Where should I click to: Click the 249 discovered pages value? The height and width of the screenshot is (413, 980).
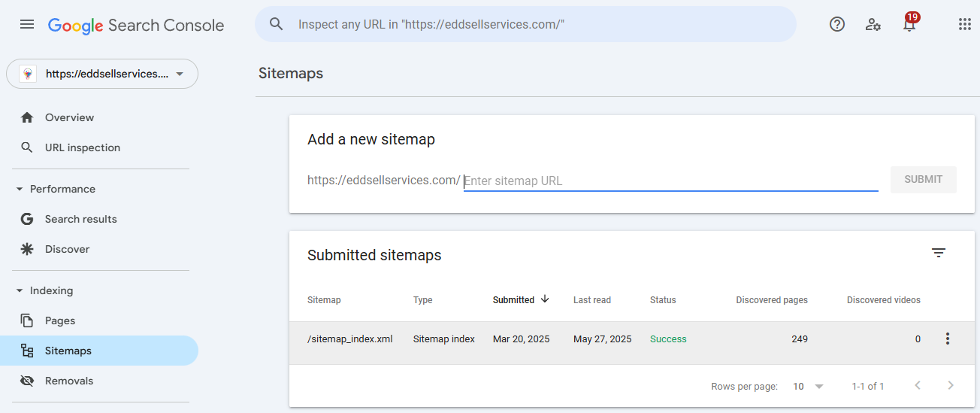point(800,339)
